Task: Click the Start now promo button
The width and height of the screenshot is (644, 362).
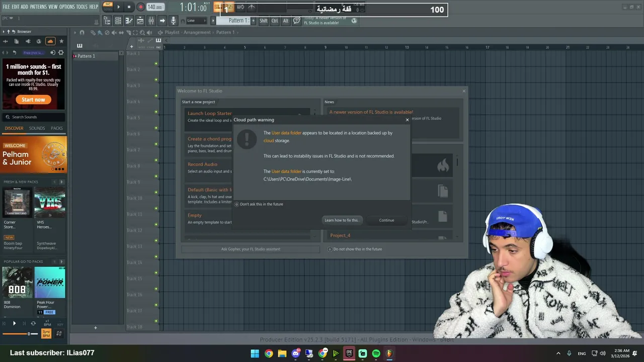Action: (33, 100)
